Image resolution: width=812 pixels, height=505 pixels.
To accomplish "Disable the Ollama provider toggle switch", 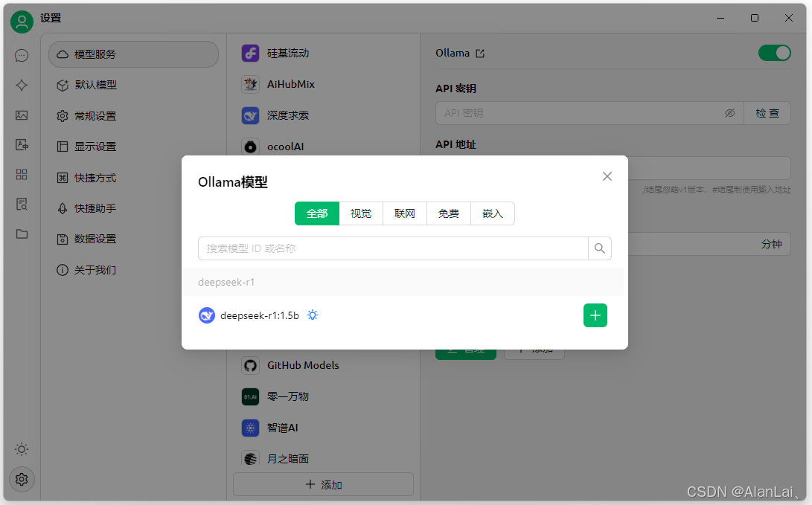I will [774, 53].
